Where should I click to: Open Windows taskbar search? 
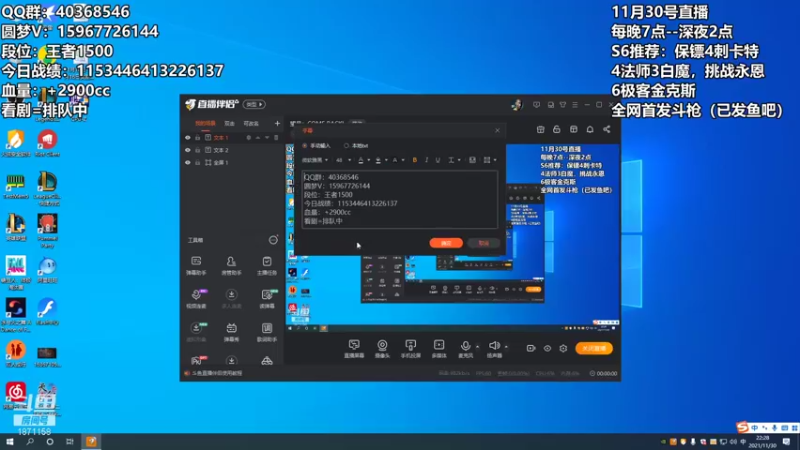click(x=30, y=441)
